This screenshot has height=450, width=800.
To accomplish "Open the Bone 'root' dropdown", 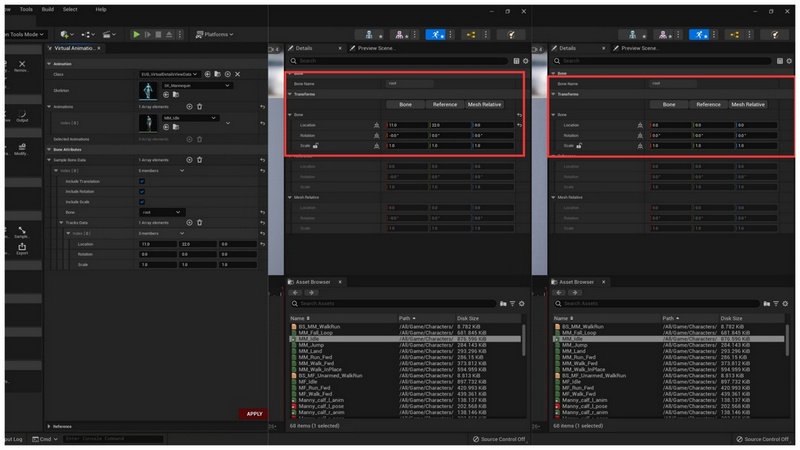I will pyautogui.click(x=162, y=212).
